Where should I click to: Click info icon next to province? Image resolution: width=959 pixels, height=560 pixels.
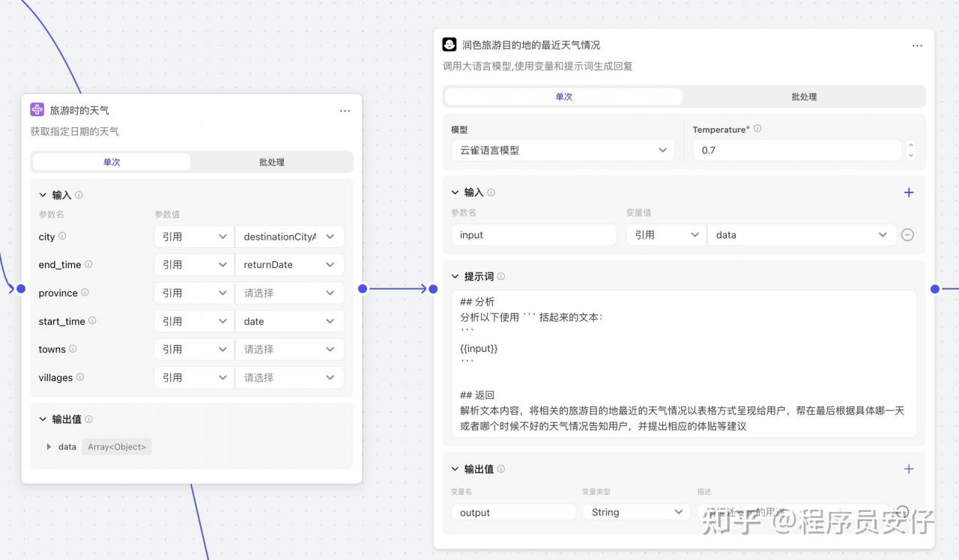(x=85, y=293)
